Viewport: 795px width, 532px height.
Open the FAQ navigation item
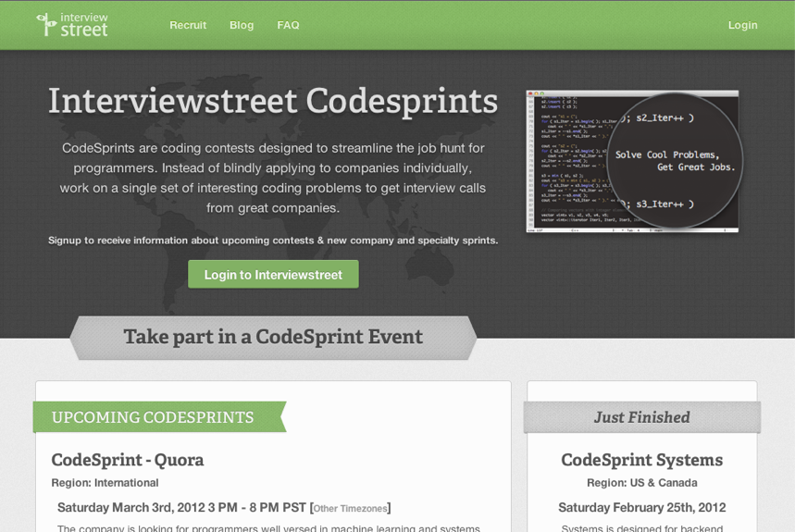click(x=288, y=25)
